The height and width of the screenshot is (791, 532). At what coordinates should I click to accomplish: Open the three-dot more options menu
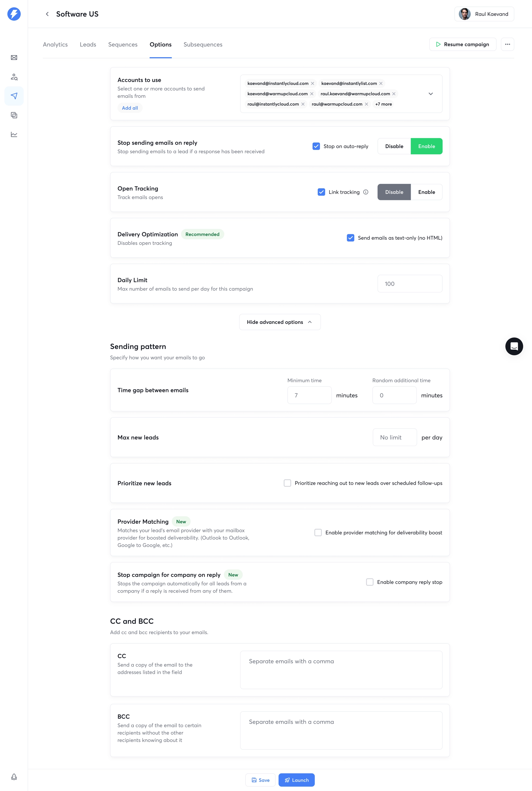pyautogui.click(x=507, y=44)
